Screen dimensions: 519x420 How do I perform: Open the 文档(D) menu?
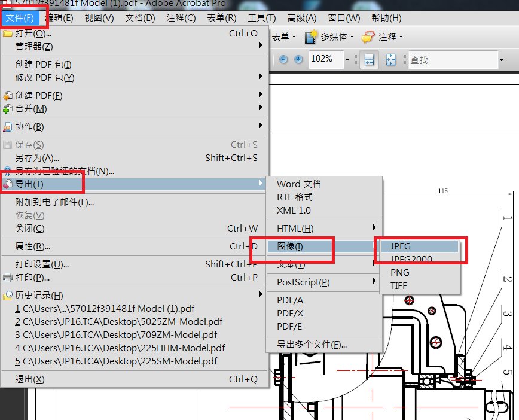pyautogui.click(x=140, y=17)
